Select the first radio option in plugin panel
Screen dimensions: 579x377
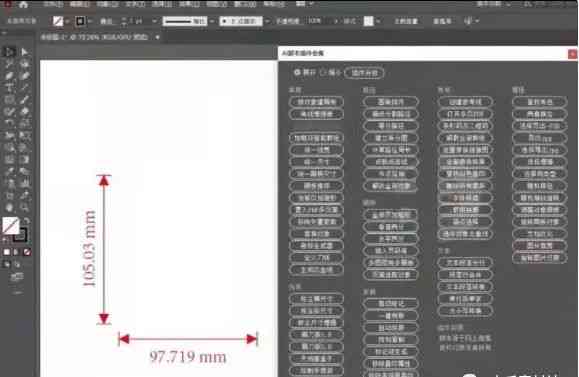(x=297, y=72)
